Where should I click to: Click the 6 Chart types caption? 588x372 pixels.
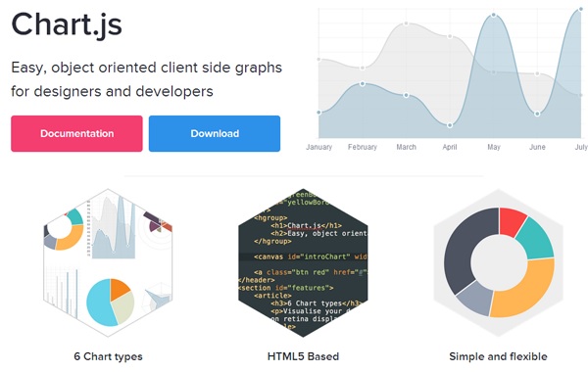click(108, 356)
